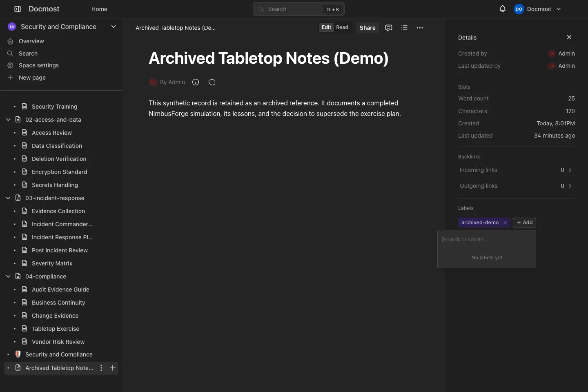Viewport: 588px width, 392px height.
Task: Open Search in the sidebar
Action: [x=28, y=53]
